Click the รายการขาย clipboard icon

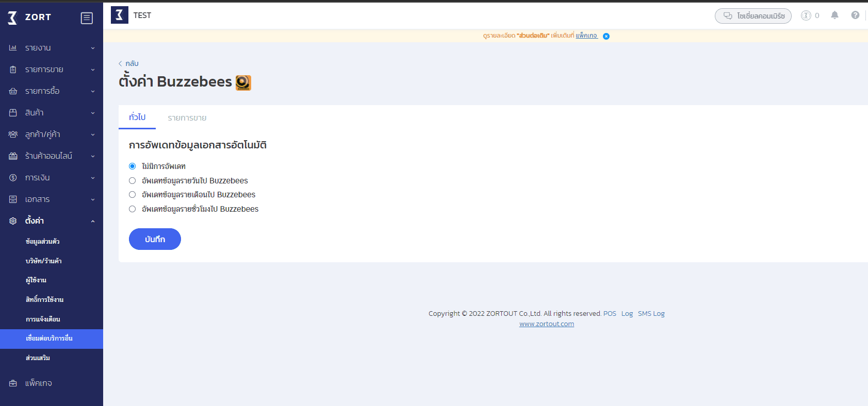tap(13, 70)
